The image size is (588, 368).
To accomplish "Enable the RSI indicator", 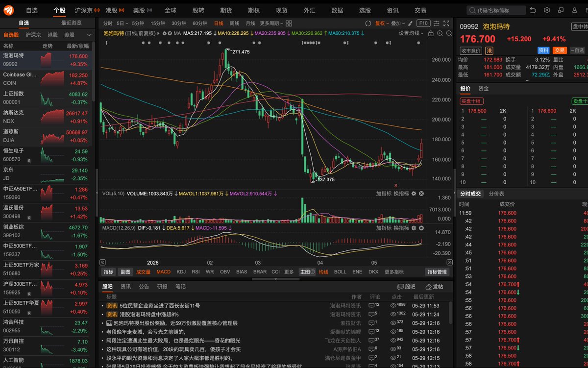I will click(196, 271).
